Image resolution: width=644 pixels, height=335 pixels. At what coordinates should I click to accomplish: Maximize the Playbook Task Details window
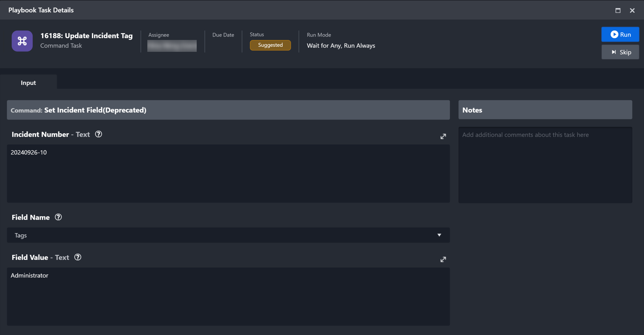618,10
